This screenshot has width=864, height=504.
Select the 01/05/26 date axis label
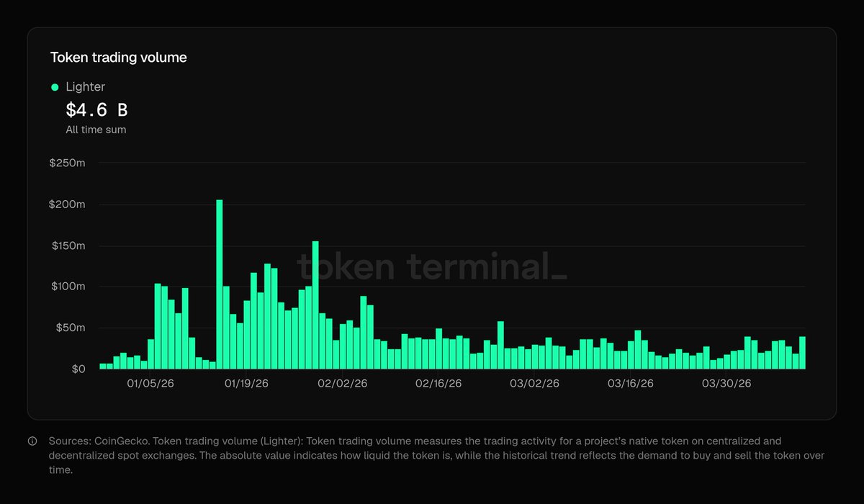(x=150, y=384)
